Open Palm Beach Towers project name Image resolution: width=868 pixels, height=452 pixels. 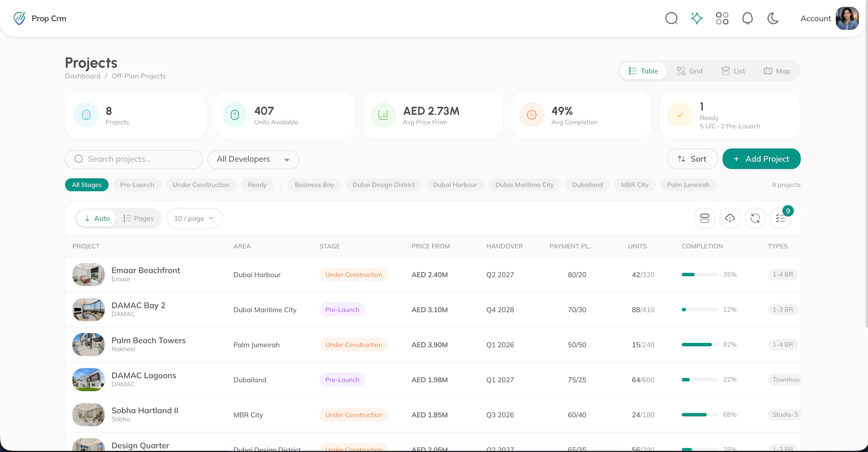coord(149,340)
